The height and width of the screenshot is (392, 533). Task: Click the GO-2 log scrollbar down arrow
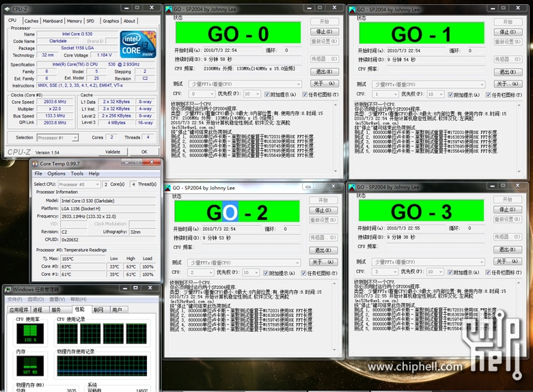(334, 350)
